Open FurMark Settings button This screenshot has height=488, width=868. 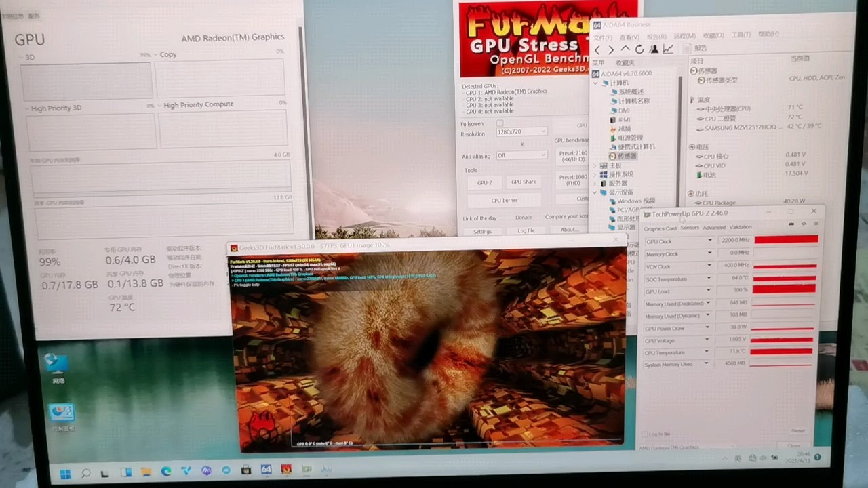483,232
